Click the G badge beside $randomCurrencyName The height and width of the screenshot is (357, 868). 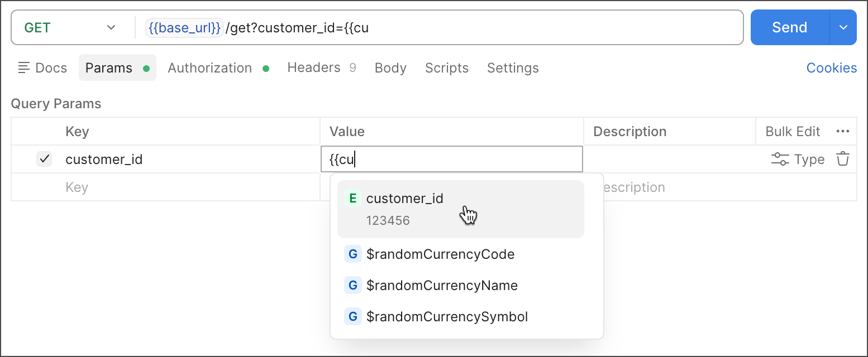coord(352,286)
